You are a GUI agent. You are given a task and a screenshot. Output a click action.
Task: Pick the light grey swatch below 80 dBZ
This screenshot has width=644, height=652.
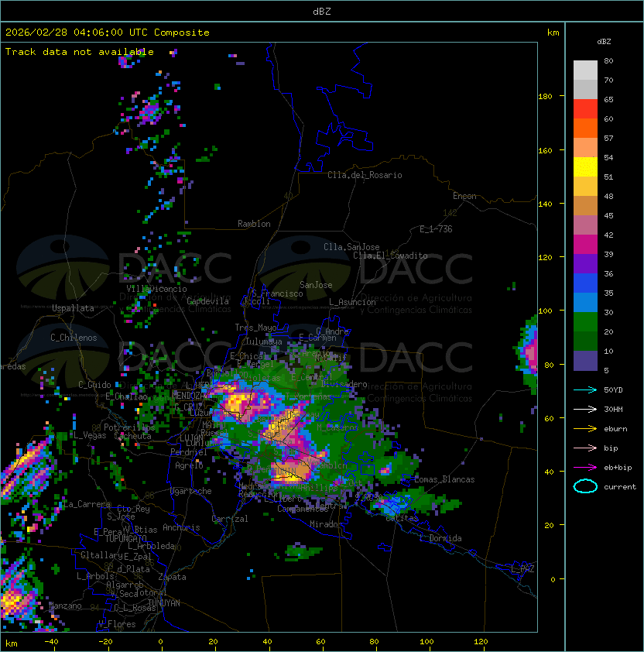click(x=585, y=70)
